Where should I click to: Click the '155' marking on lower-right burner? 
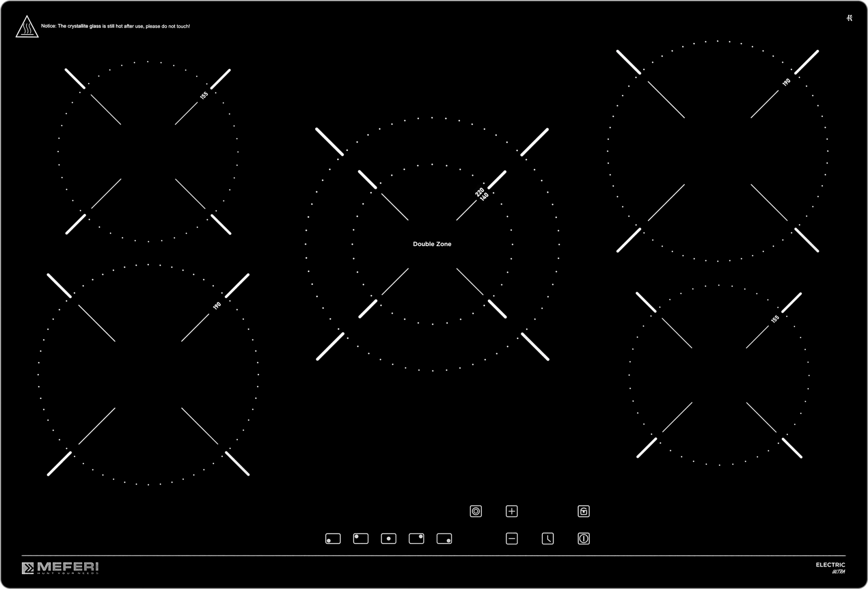tap(775, 319)
